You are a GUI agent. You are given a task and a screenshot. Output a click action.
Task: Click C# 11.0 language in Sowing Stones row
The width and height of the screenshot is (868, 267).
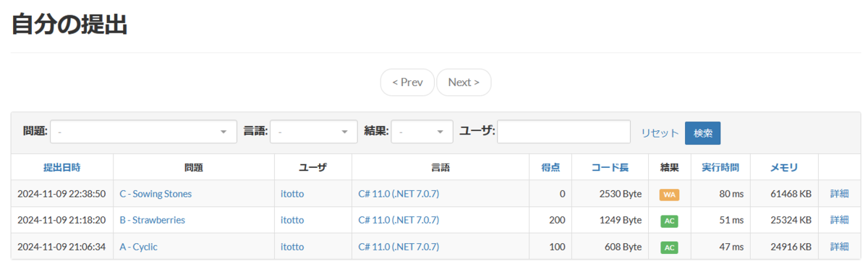coord(399,194)
